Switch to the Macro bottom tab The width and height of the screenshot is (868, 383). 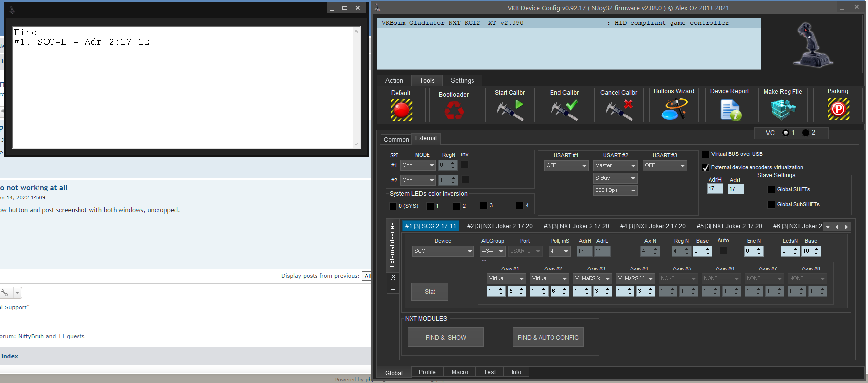pos(460,372)
